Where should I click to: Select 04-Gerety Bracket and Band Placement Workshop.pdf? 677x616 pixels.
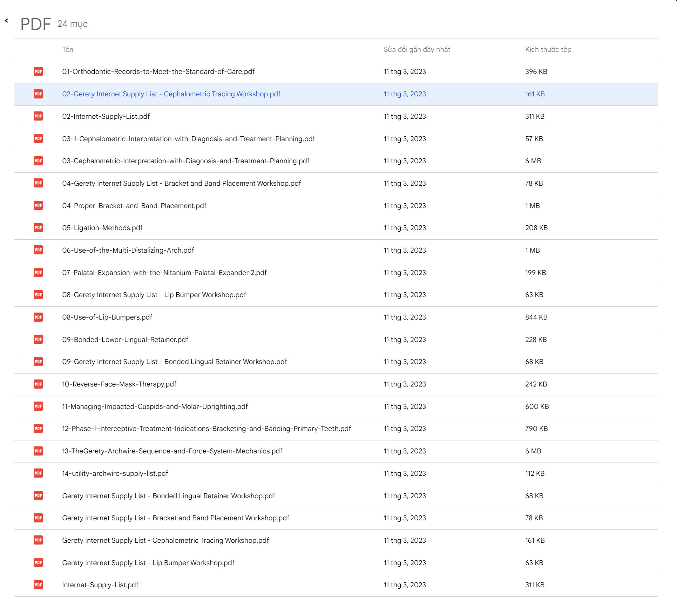coord(182,183)
